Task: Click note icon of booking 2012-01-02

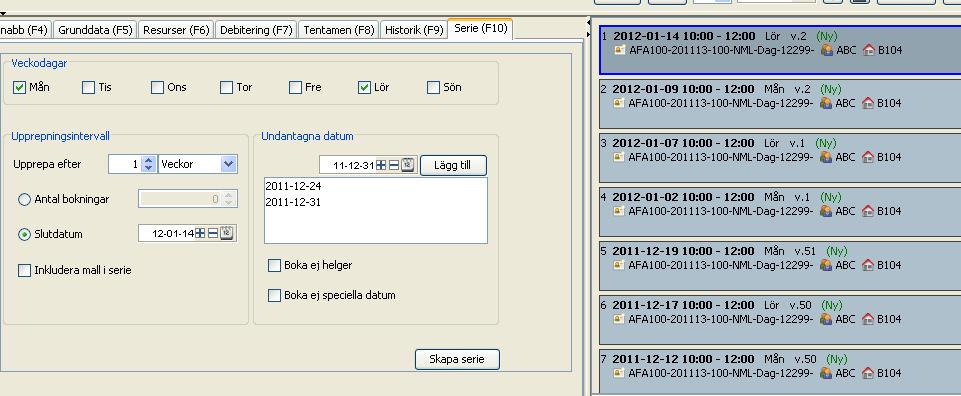Action: pos(619,211)
